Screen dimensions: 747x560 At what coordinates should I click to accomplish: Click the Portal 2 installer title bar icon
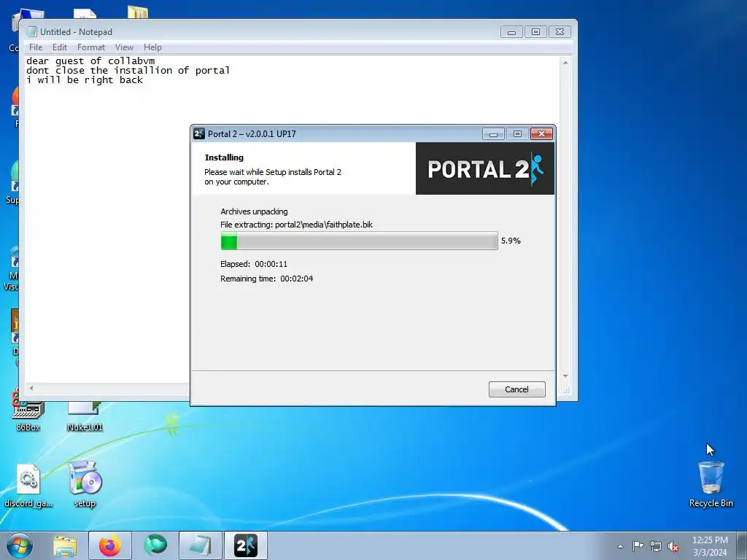(x=199, y=134)
